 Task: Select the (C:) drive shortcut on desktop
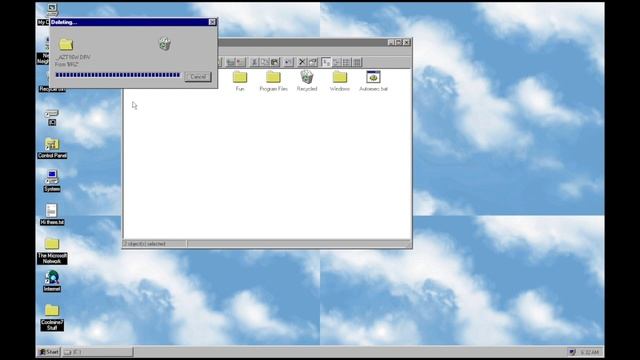click(x=52, y=117)
